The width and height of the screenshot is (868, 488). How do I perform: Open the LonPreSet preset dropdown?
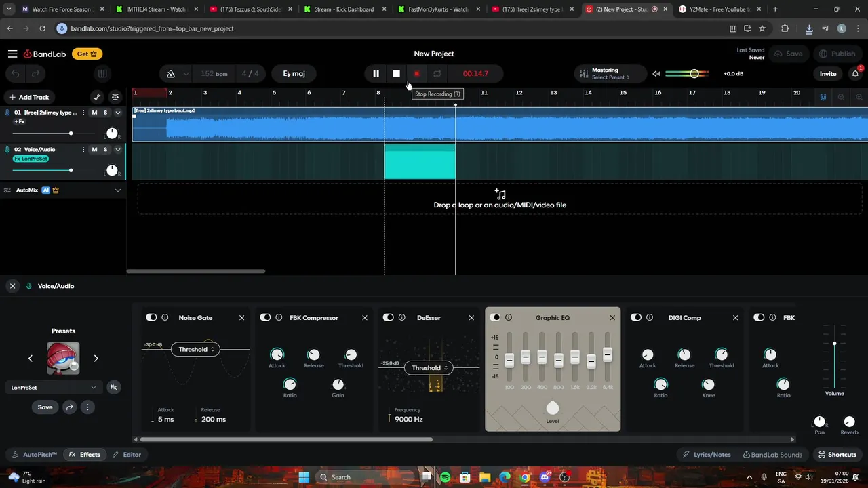point(54,388)
